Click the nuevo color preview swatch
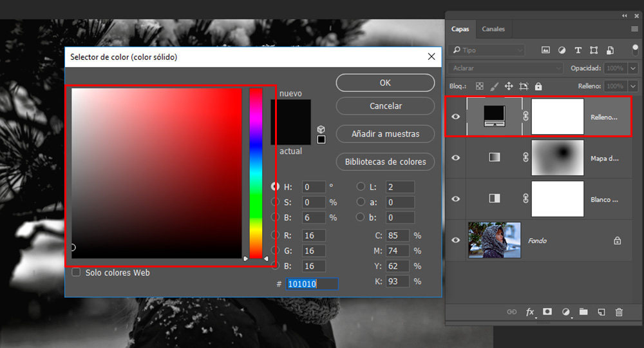Screen dimensions: 644x348 (291, 110)
